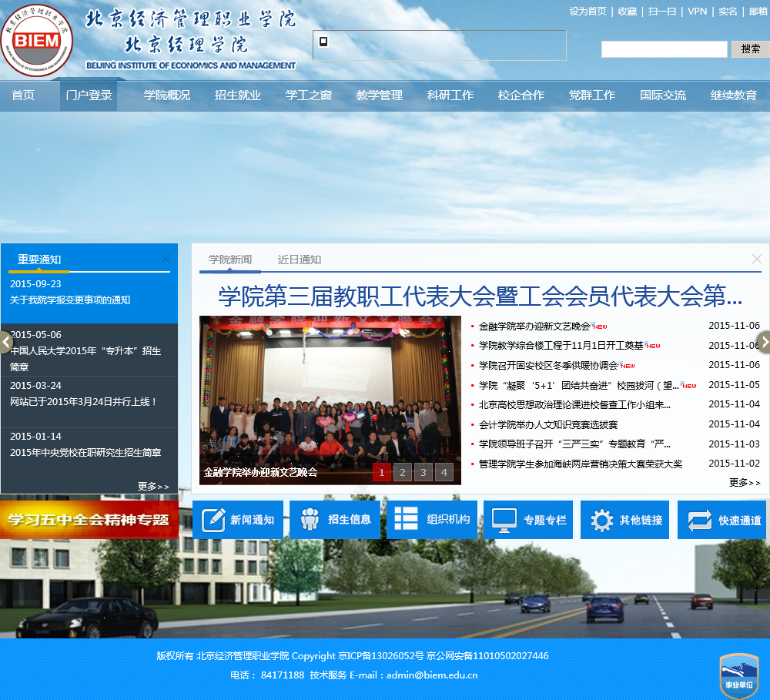This screenshot has width=770, height=700.
Task: Switch slideshow to image 2
Action: tap(403, 473)
